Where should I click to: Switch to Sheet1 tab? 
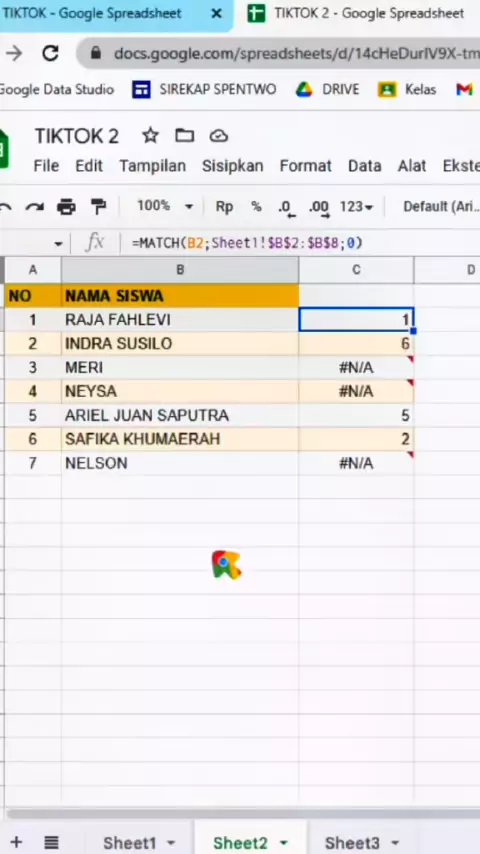pyautogui.click(x=138, y=843)
